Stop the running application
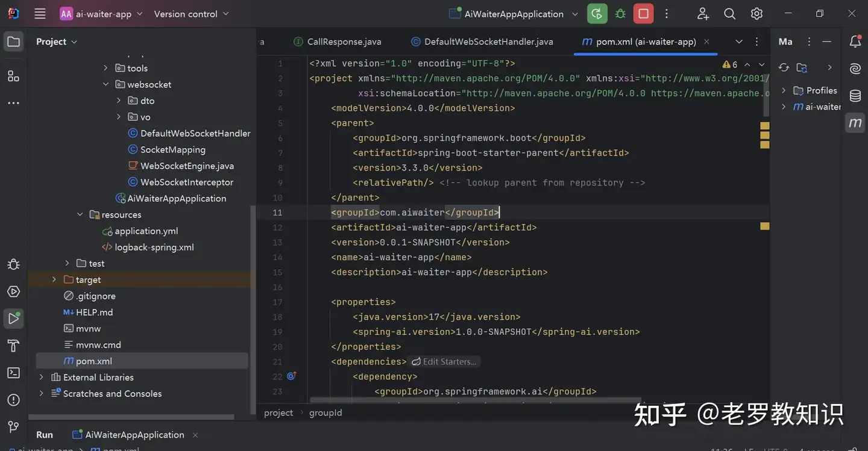 coord(643,14)
